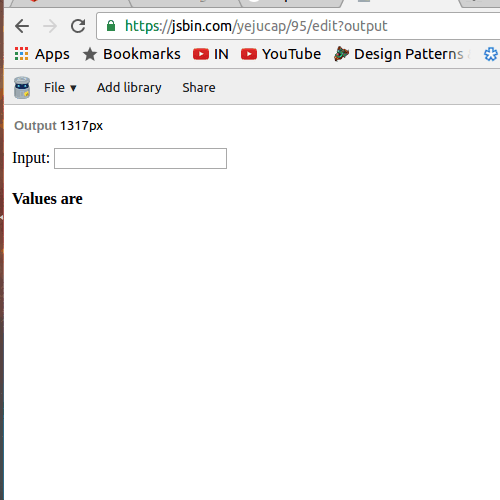Click the Output panel label
This screenshot has width=500, height=500.
pyautogui.click(x=35, y=126)
